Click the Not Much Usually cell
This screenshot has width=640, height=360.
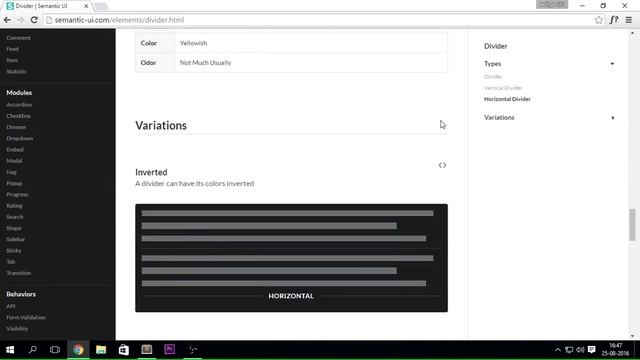coord(311,62)
